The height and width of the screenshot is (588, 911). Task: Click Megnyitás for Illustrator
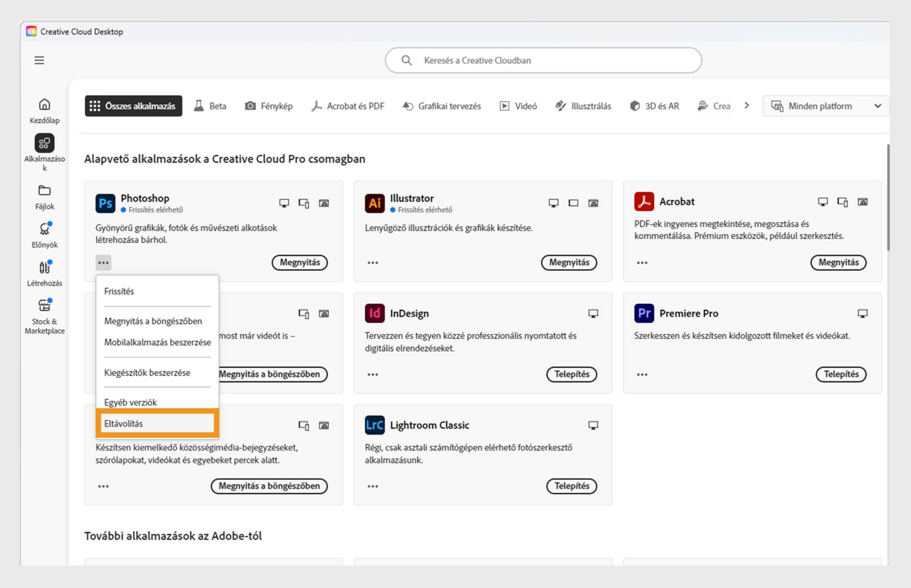(569, 262)
